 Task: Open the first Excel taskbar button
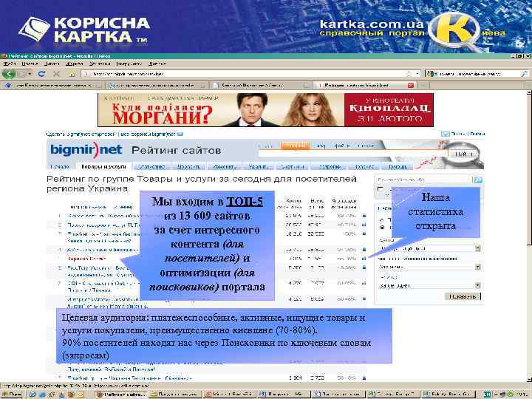pyautogui.click(x=392, y=395)
